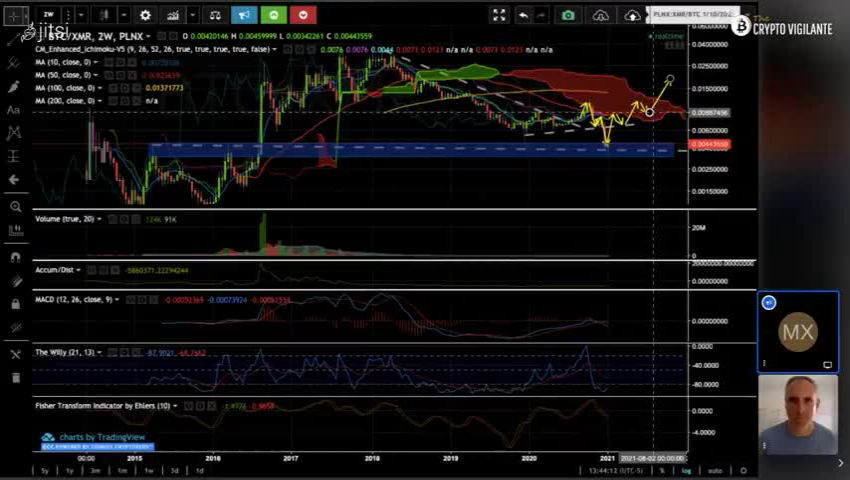Expand the CM_Enhanced_Ichimoku indicator menu
The image size is (850, 480).
[x=274, y=49]
